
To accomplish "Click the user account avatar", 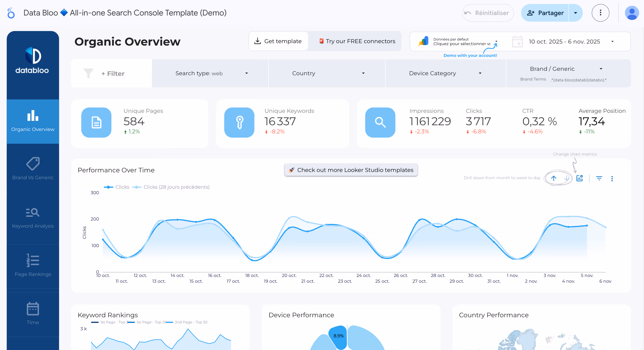I will [x=632, y=13].
